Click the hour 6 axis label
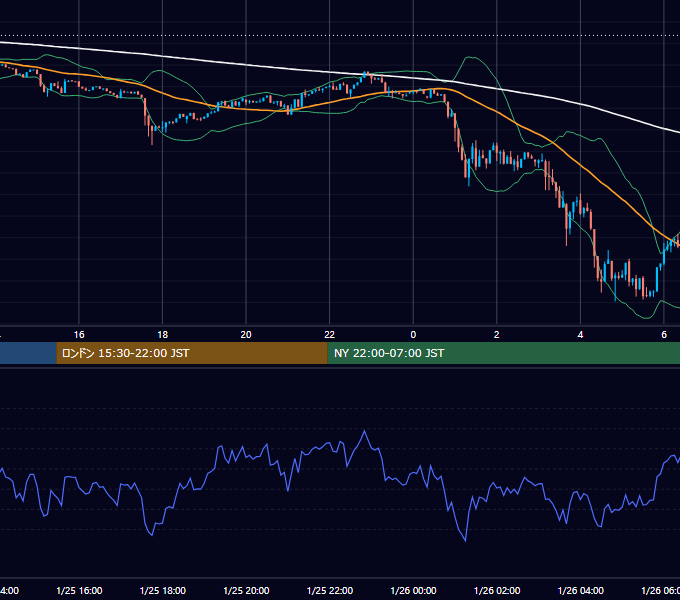 point(664,335)
